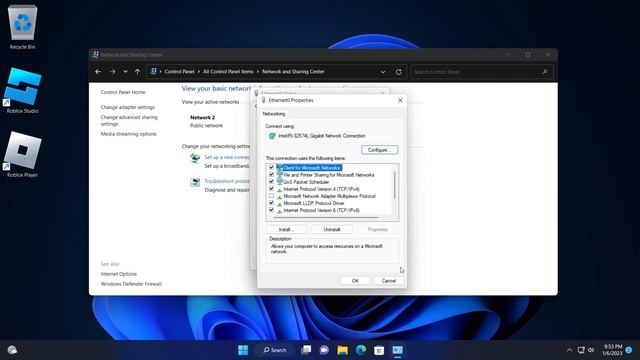Uncheck Internet Protocol Version 4 (TCP/IPv4)
640x360 pixels.
click(271, 189)
